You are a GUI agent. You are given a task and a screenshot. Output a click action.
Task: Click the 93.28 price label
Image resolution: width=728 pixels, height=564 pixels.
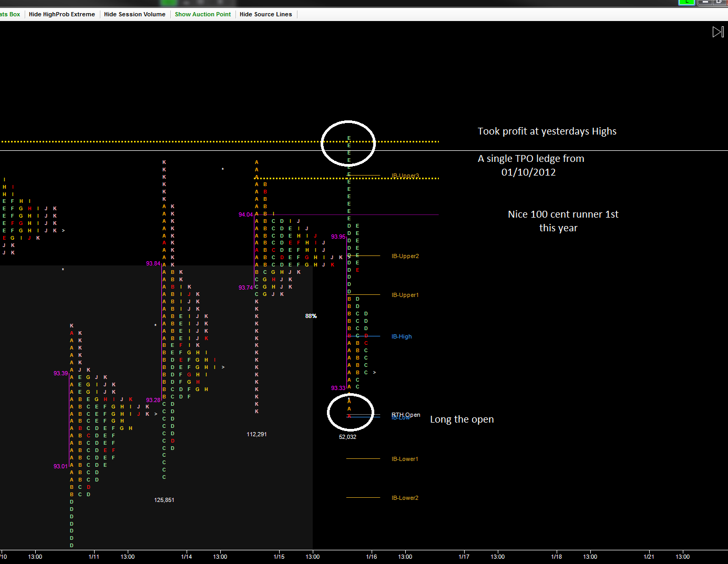click(153, 400)
